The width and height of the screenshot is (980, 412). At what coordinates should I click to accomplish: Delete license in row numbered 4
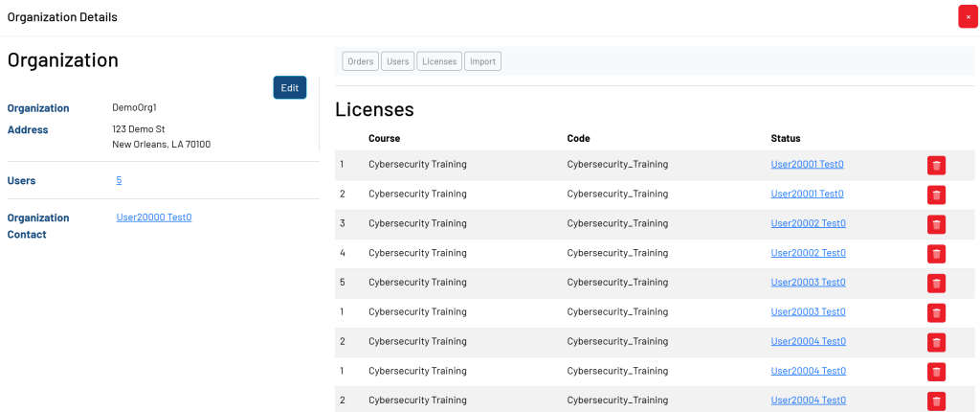[936, 254]
